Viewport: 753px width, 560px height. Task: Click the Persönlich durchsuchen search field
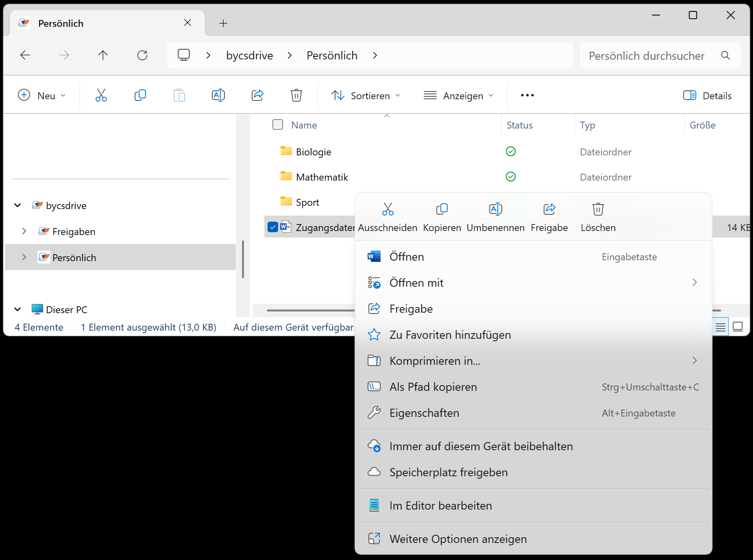click(646, 56)
